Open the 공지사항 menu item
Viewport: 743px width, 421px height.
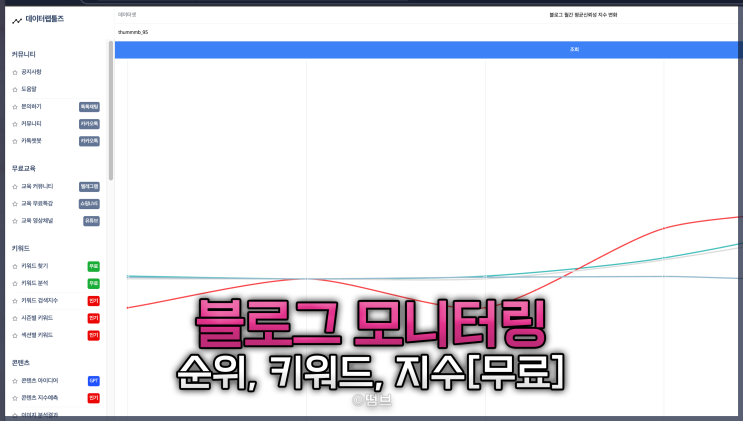tap(31, 72)
